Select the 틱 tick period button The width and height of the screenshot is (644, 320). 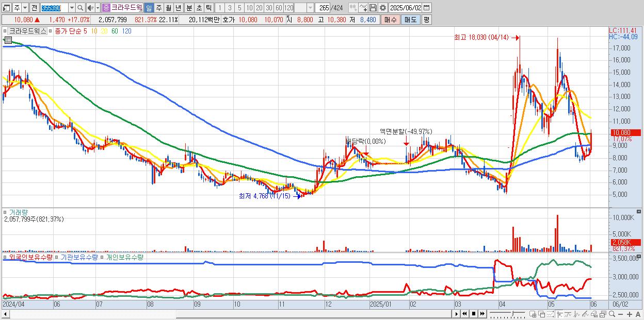[x=208, y=8]
